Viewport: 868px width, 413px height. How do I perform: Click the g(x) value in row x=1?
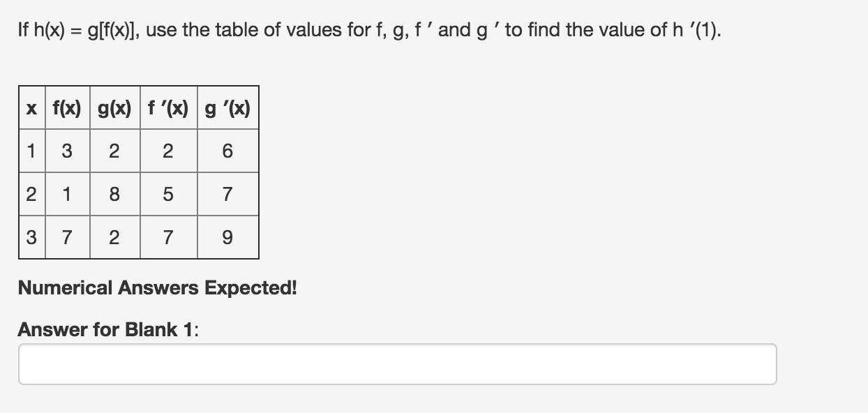(x=114, y=151)
